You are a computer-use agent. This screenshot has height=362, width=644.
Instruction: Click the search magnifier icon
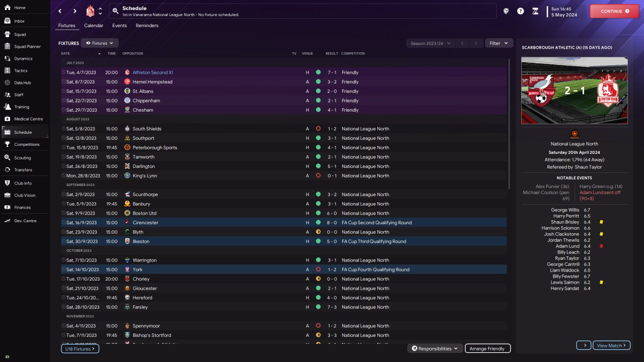(x=115, y=11)
